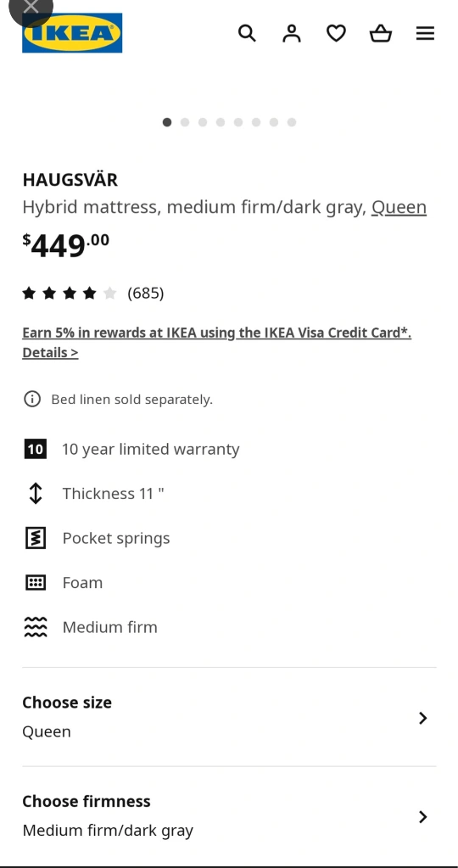
Task: Open the hamburger menu icon
Action: pos(425,33)
